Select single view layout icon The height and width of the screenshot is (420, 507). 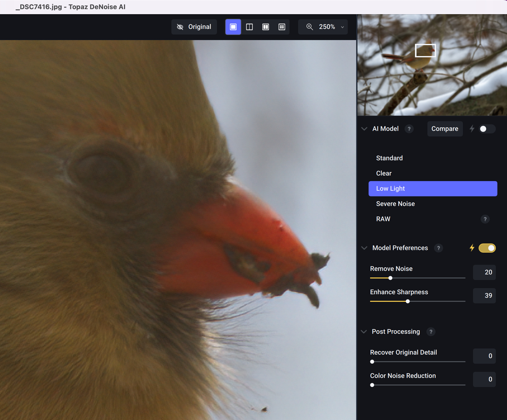233,27
